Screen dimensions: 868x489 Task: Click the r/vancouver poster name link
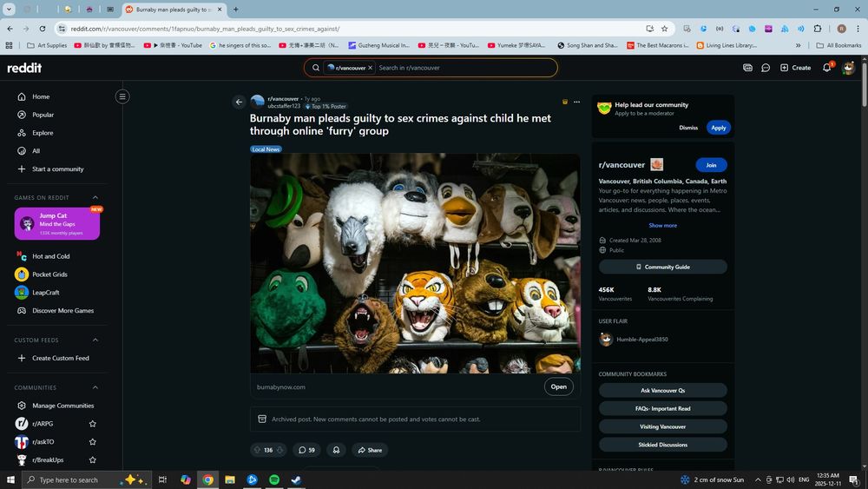click(283, 98)
